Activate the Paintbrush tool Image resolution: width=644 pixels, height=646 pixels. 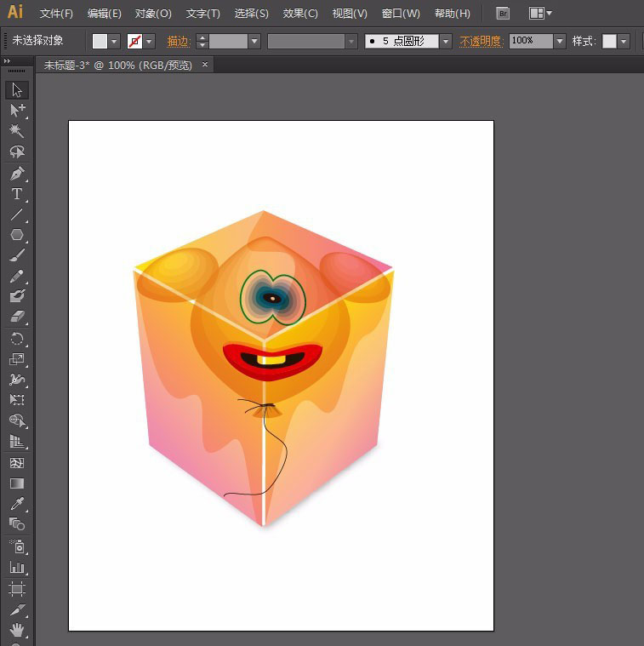[17, 254]
